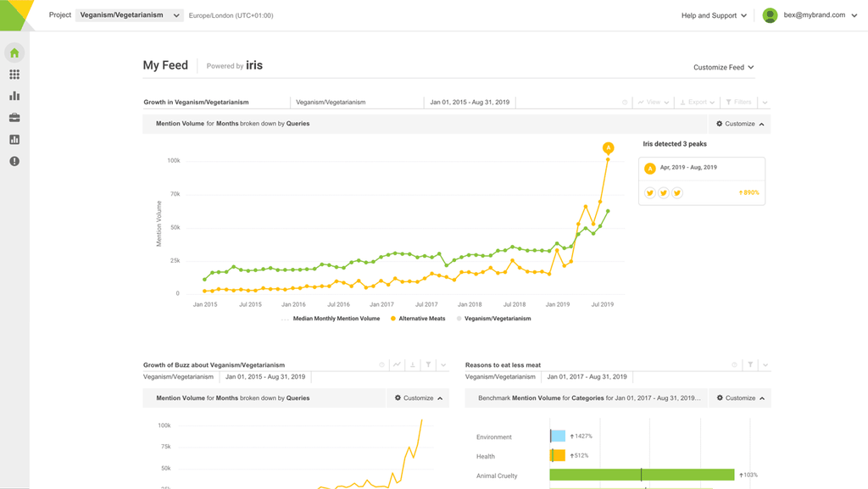Screen dimensions: 868x489
Task: Click the first Twitter icon in peak card
Action: coord(650,193)
